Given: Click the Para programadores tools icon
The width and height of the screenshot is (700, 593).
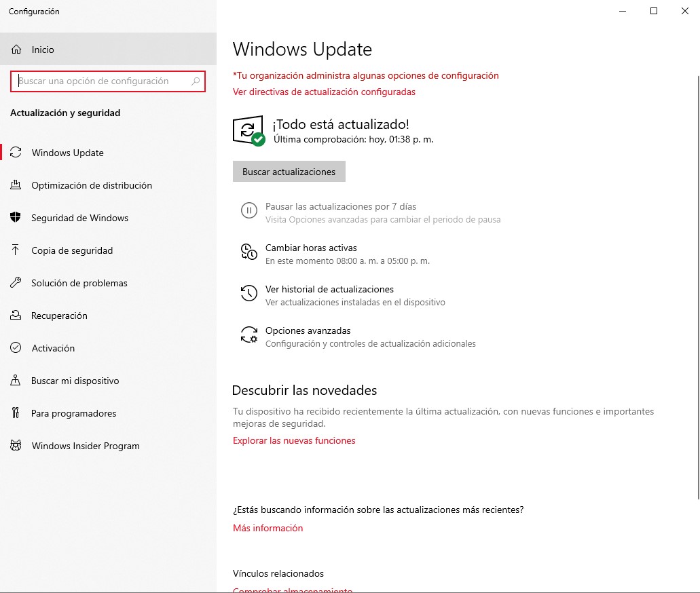Looking at the screenshot, I should [16, 413].
